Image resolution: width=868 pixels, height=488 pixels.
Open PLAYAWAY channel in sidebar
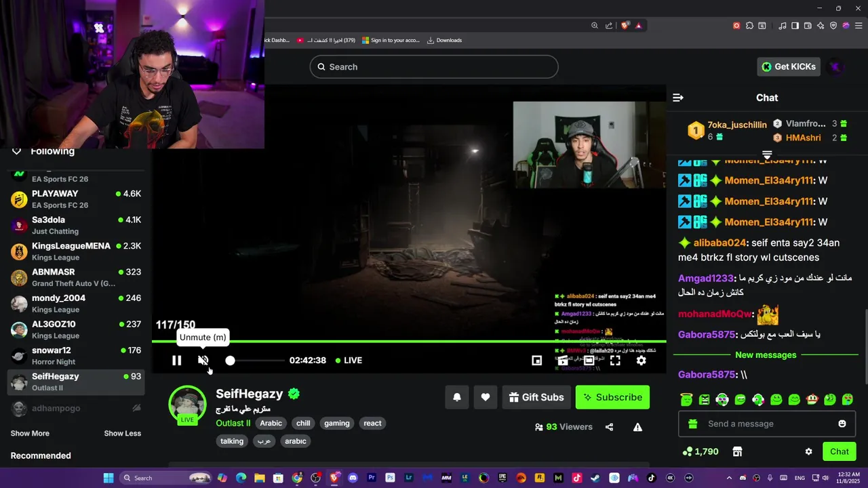76,199
